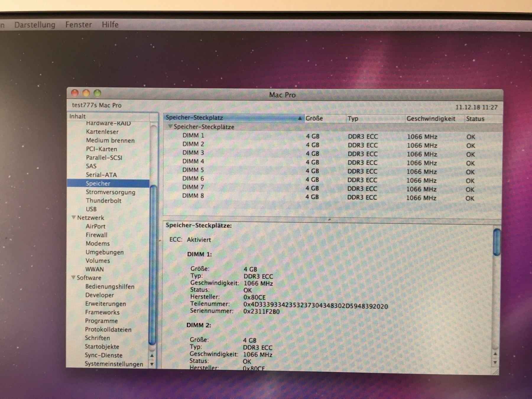Image resolution: width=532 pixels, height=399 pixels.
Task: Select Firewall under Netzwerk
Action: 96,235
